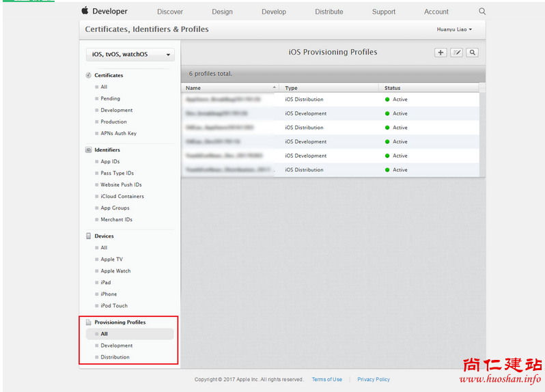Image resolution: width=545 pixels, height=392 pixels.
Task: Open the Terms of Use link
Action: coord(326,380)
